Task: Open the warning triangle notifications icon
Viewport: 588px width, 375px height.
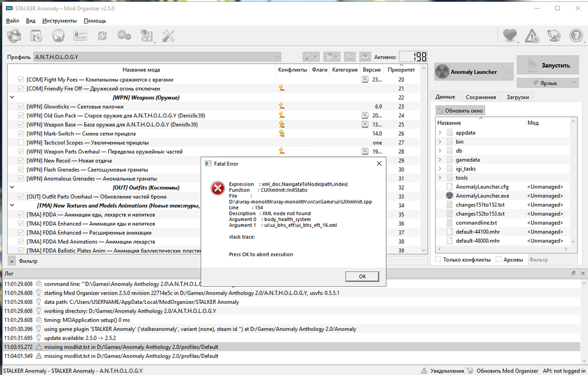Action: pos(532,36)
